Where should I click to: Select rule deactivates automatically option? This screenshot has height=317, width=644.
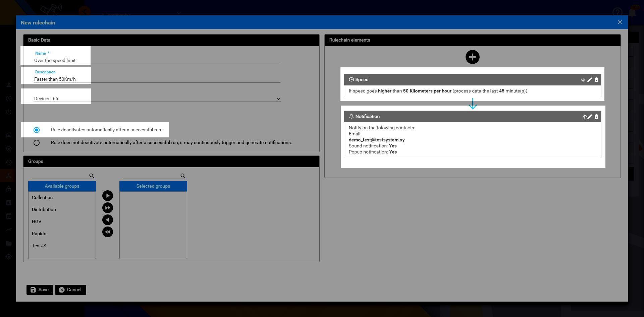point(37,130)
